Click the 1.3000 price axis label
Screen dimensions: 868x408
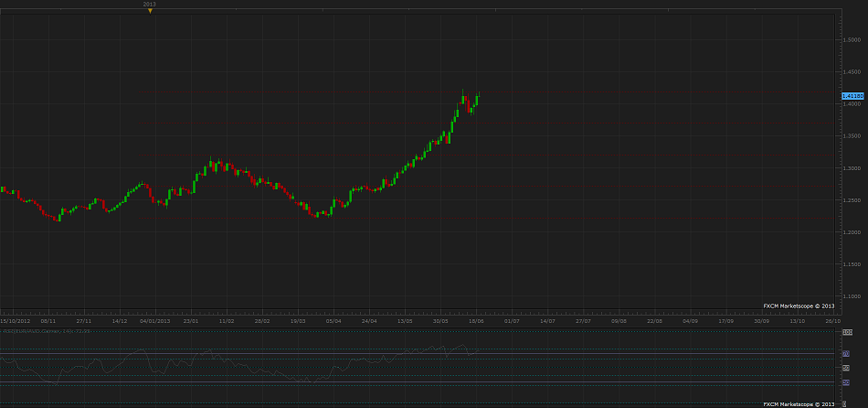tap(852, 168)
